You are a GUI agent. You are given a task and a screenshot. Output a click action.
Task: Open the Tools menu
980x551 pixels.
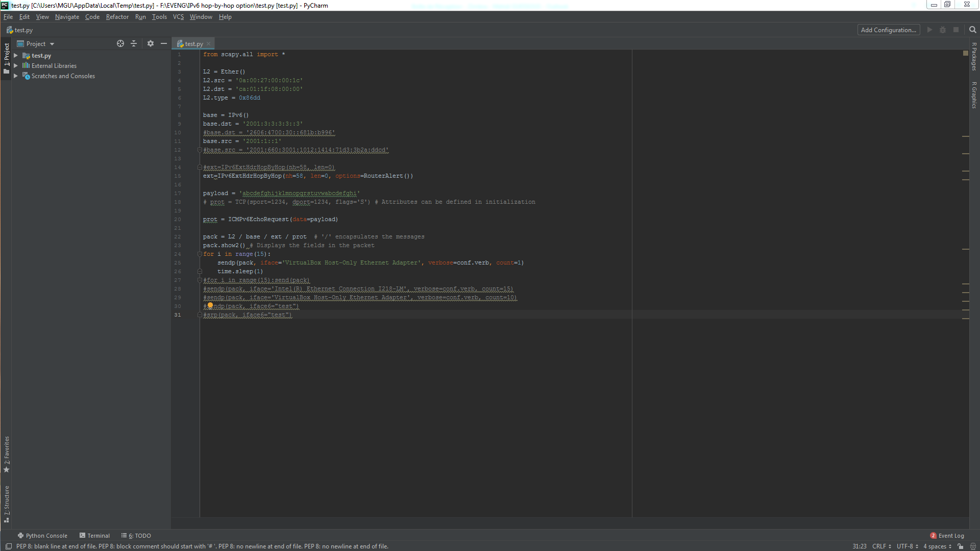pyautogui.click(x=159, y=17)
